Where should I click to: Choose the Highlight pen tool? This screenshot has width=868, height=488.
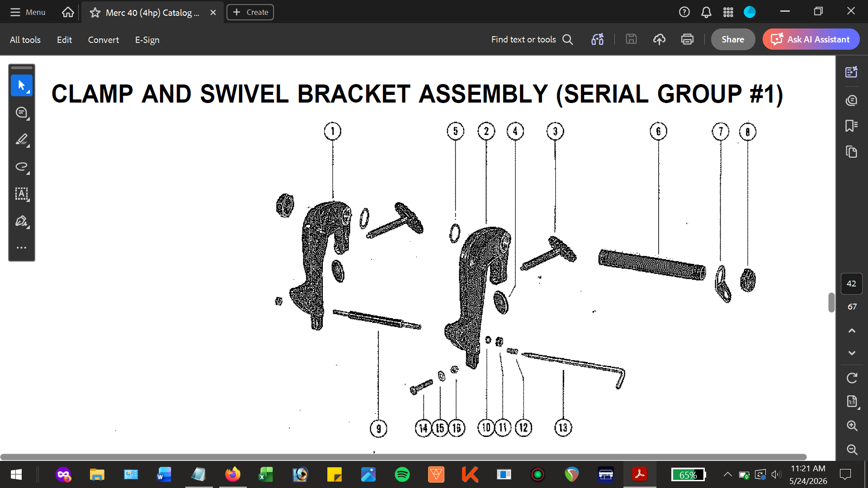(21, 140)
